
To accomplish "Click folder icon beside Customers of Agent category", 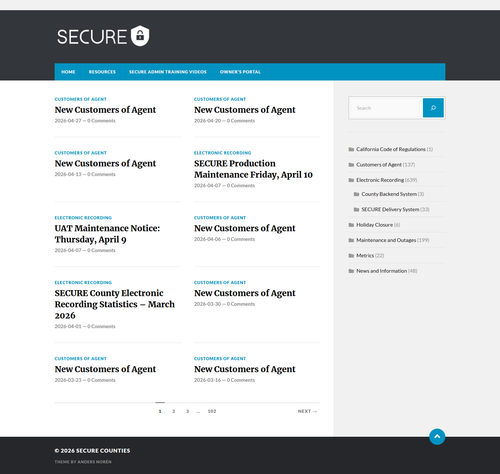I will (351, 165).
